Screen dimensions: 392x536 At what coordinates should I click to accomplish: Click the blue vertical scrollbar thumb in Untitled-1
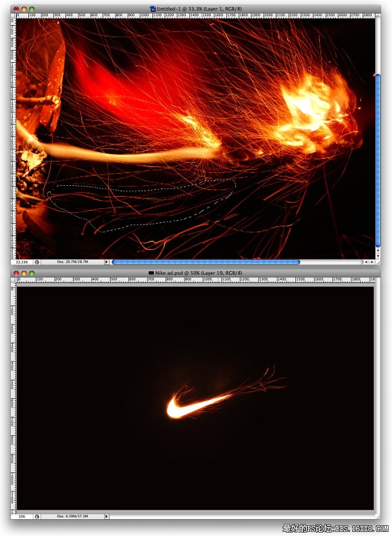click(378, 160)
